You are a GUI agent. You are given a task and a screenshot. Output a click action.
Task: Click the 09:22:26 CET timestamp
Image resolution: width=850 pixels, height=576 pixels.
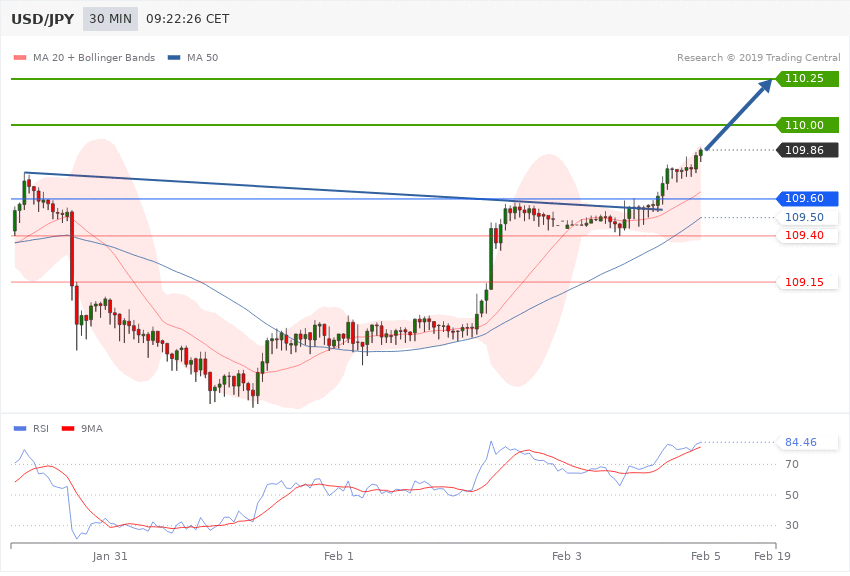click(188, 19)
